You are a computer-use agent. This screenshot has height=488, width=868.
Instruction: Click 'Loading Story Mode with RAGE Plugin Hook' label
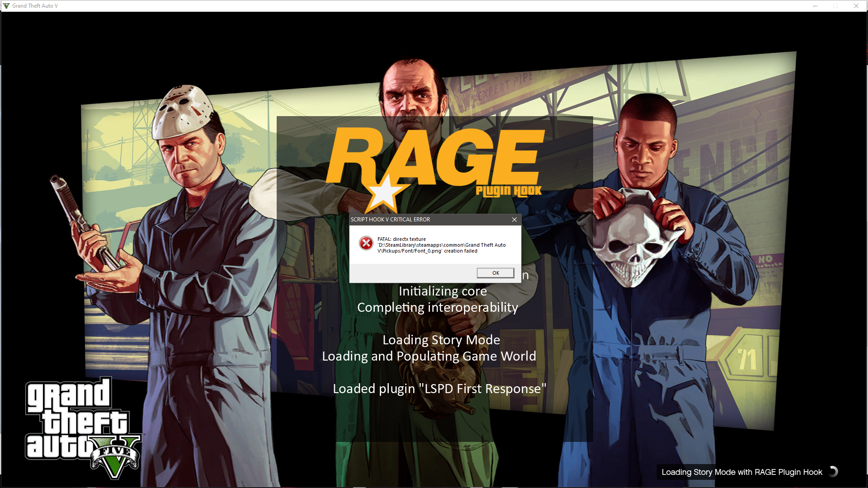point(741,472)
